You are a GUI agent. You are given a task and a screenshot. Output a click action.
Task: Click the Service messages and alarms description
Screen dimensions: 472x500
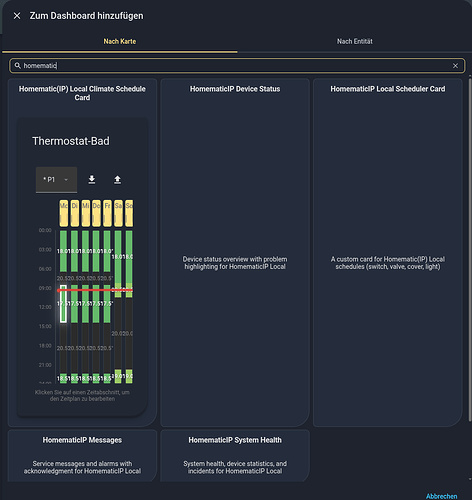[82, 467]
